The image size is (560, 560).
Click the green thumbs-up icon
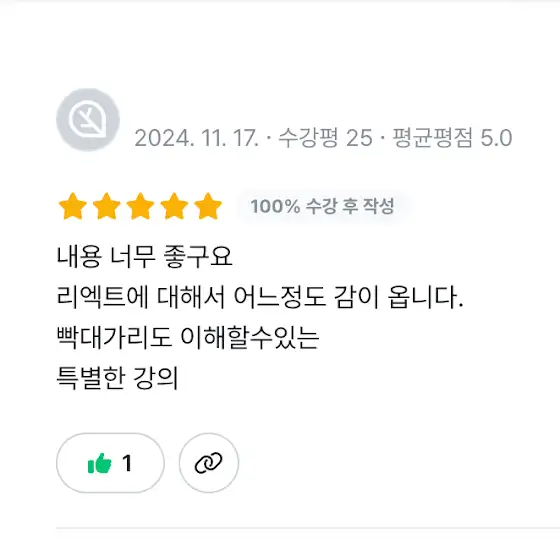[99, 463]
